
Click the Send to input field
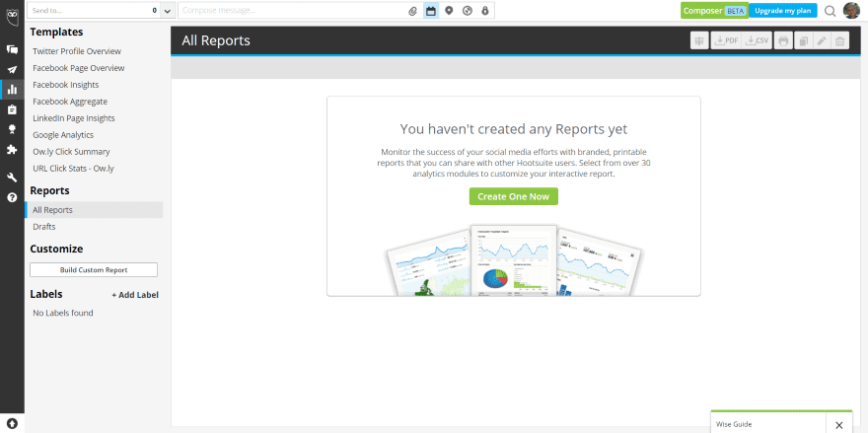(94, 11)
